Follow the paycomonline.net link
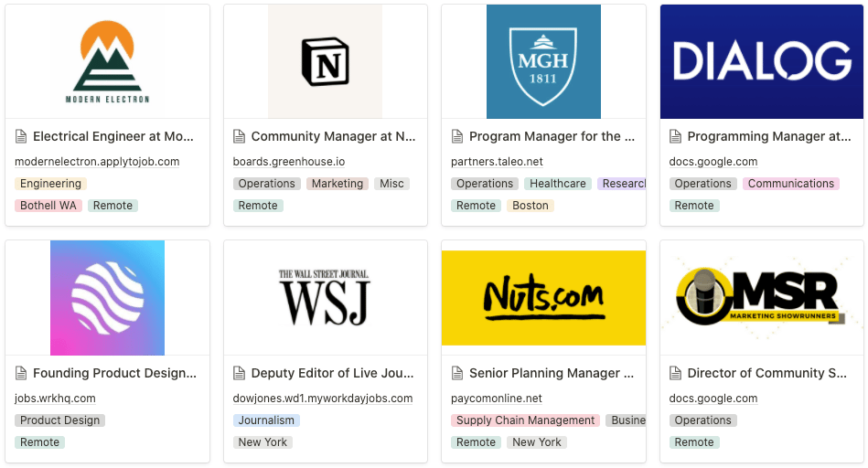 pos(497,399)
